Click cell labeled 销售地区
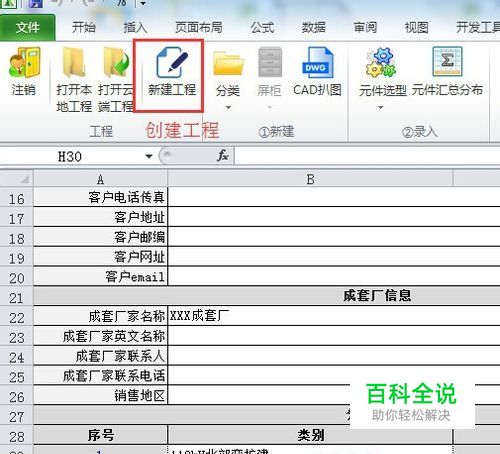 coord(100,395)
